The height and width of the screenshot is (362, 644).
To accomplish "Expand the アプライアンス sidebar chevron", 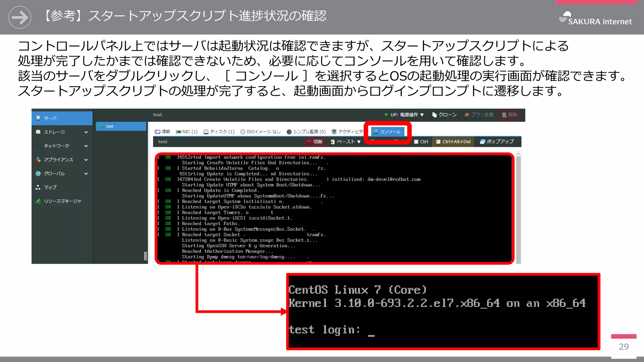I will tap(86, 160).
